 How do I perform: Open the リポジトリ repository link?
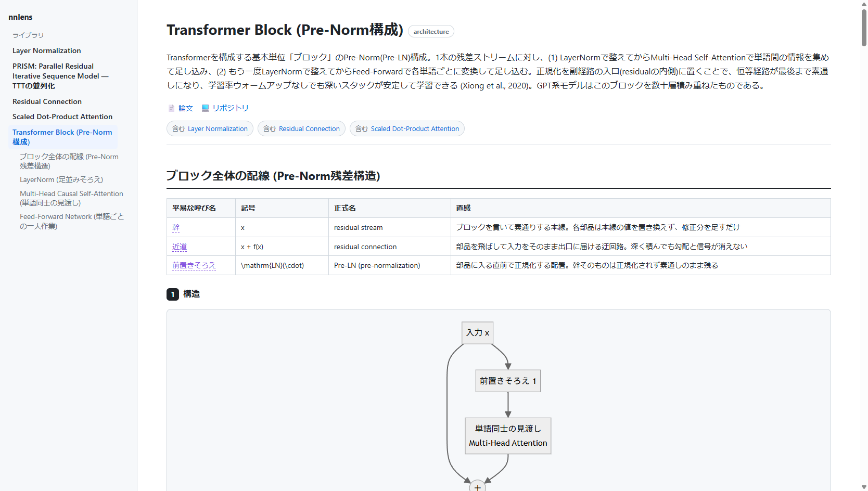[230, 108]
